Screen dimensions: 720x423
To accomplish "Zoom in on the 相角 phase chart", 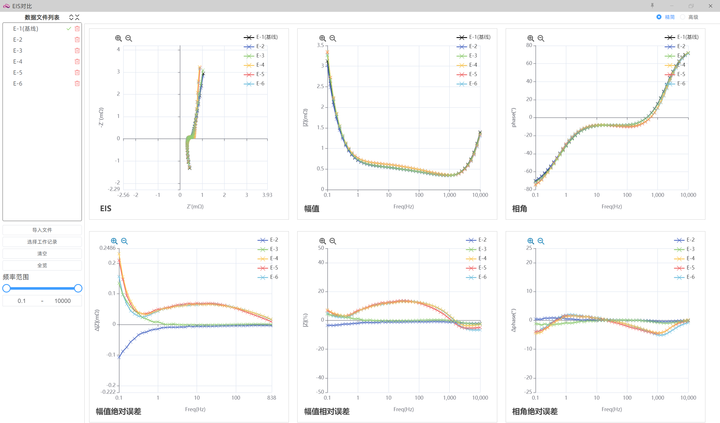I will point(531,39).
